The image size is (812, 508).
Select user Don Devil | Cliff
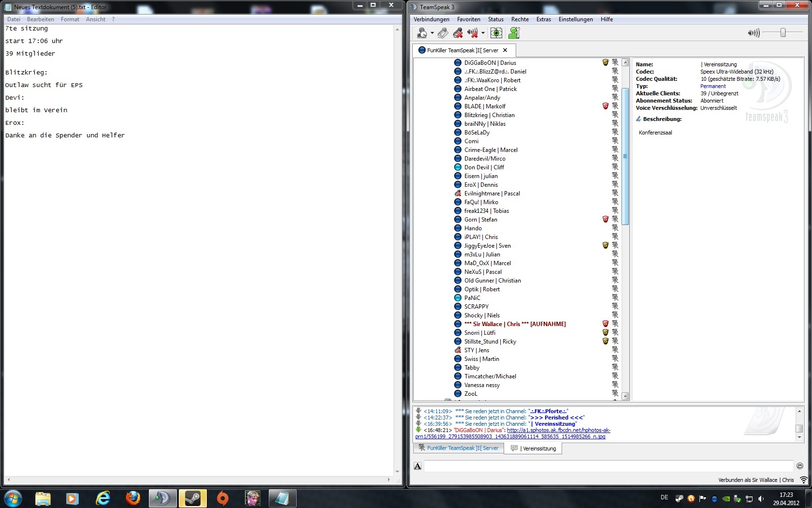[484, 167]
